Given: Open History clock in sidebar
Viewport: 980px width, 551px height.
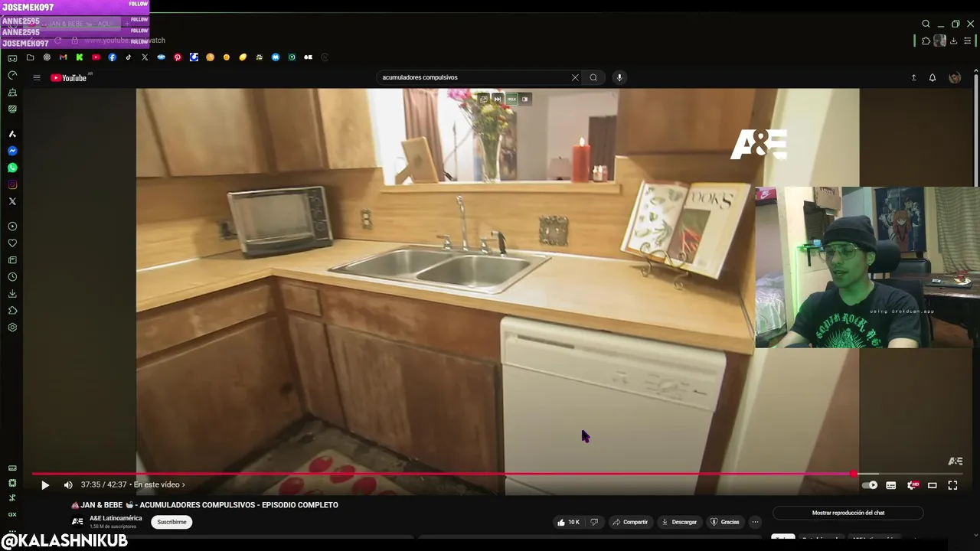Looking at the screenshot, I should click(12, 277).
